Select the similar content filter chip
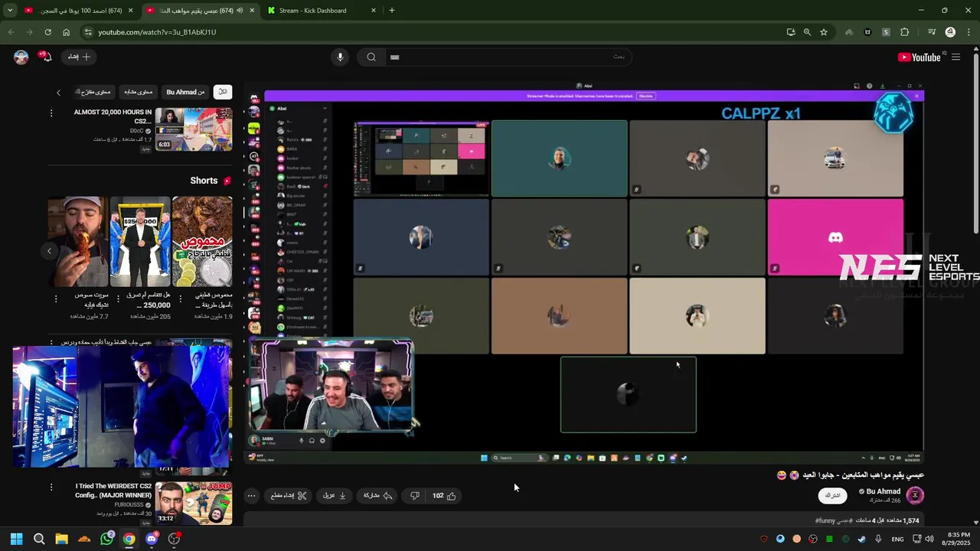The height and width of the screenshot is (551, 980). point(139,92)
